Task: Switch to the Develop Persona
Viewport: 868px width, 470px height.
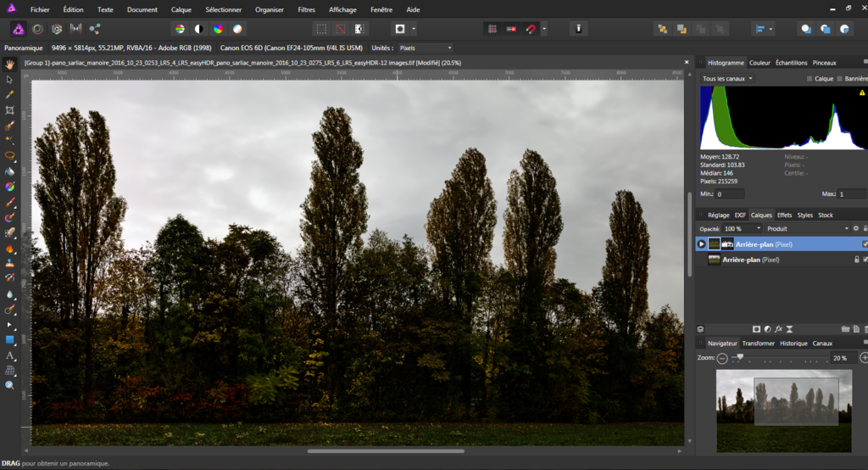Action: click(57, 29)
